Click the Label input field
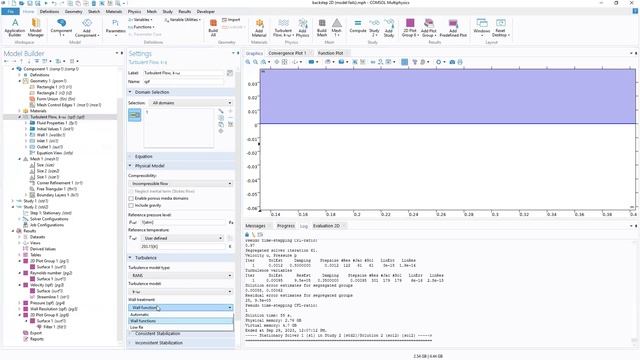 click(x=184, y=73)
